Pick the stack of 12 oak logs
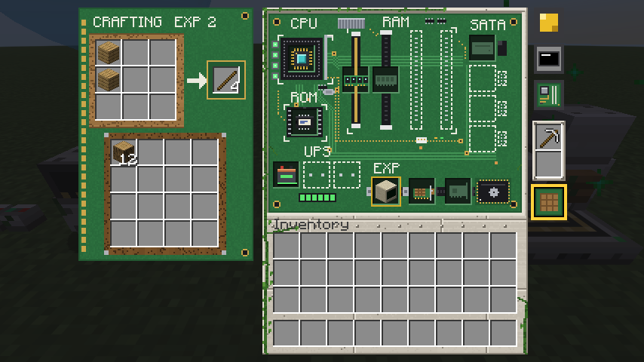This screenshot has width=644, height=362. 124,152
